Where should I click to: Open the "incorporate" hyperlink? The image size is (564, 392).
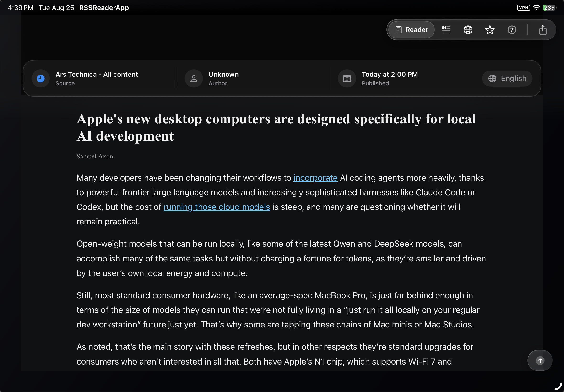(x=315, y=178)
